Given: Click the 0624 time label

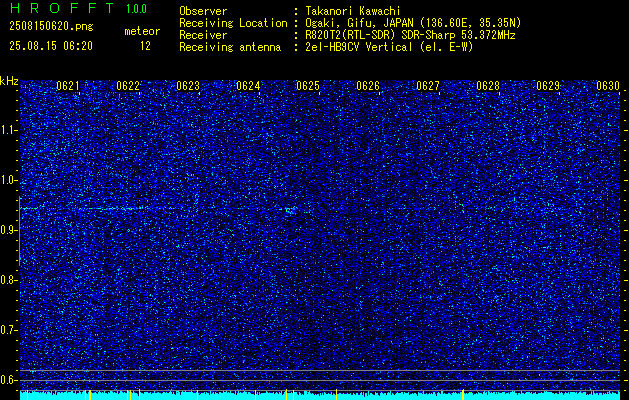Looking at the screenshot, I should click(x=248, y=86).
